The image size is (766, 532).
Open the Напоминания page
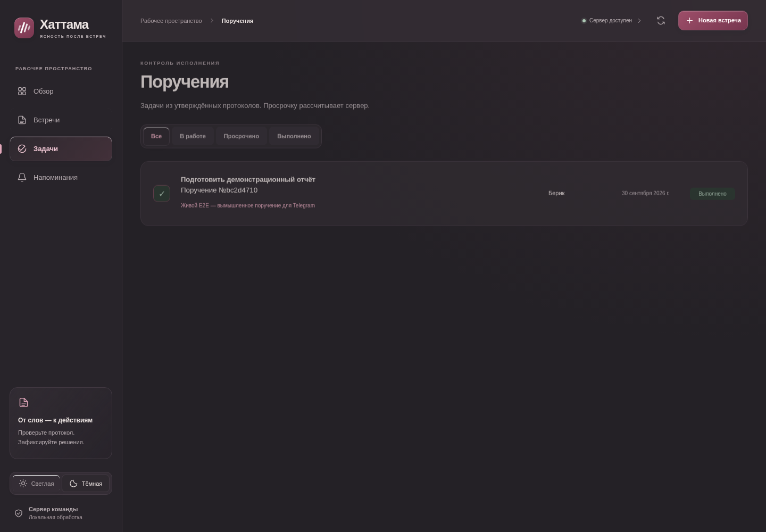(x=61, y=178)
